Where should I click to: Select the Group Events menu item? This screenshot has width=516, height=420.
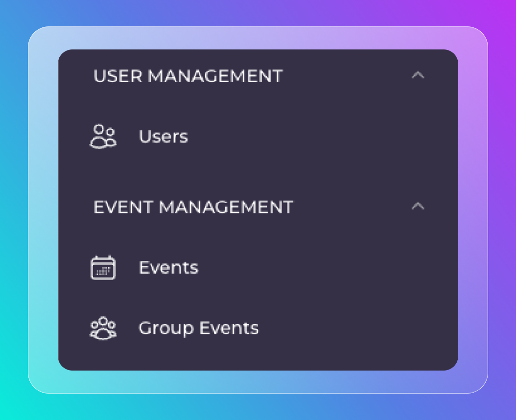pyautogui.click(x=198, y=328)
